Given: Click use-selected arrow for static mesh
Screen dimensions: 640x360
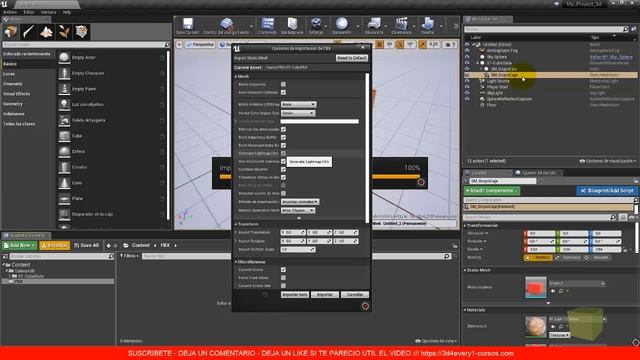Looking at the screenshot, I should 553,291.
